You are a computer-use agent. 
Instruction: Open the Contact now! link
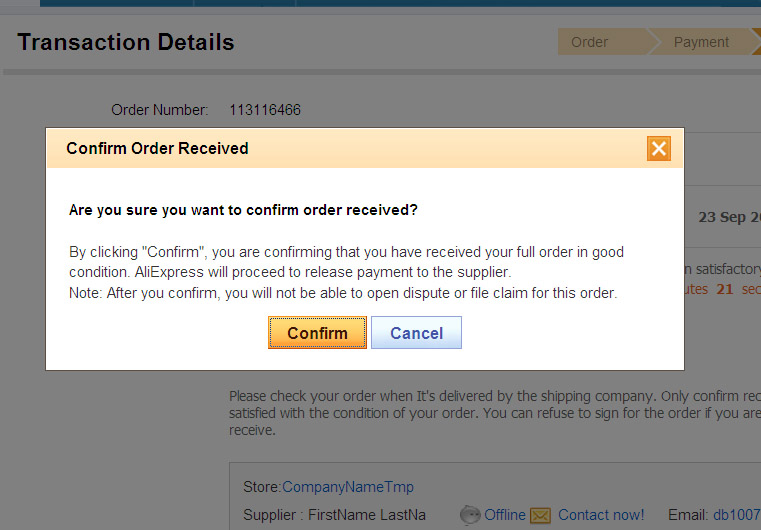[601, 515]
